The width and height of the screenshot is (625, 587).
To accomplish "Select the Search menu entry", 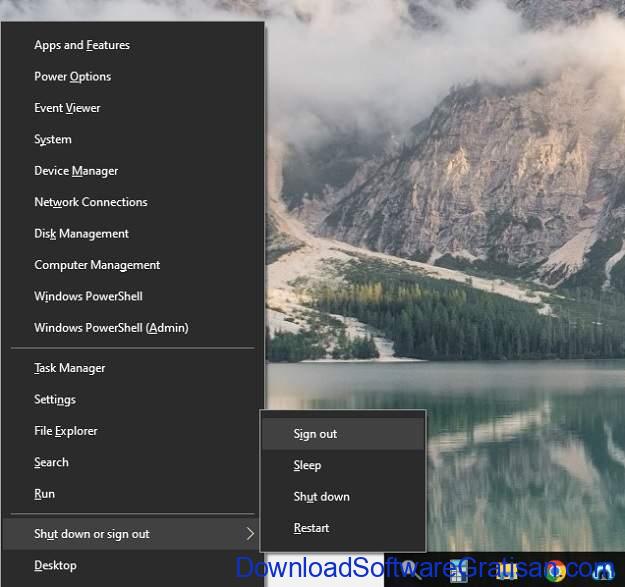I will (x=132, y=462).
